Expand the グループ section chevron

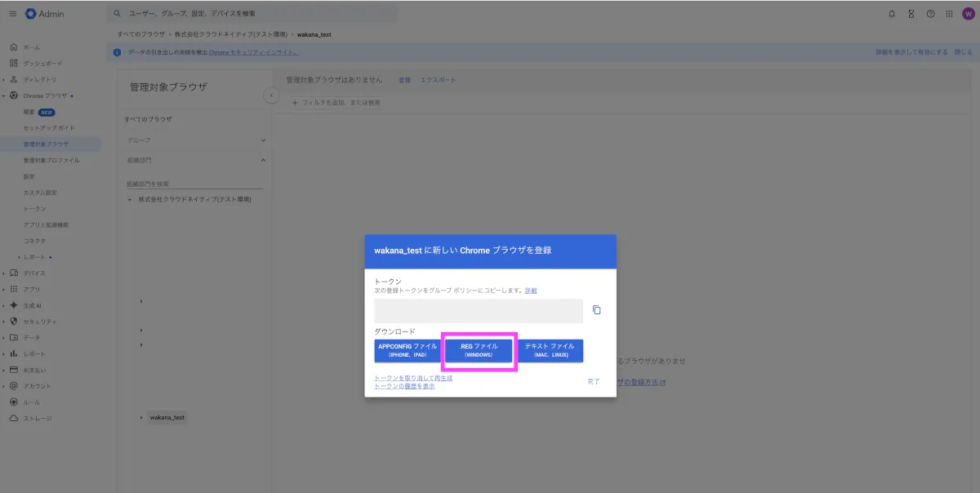click(263, 140)
